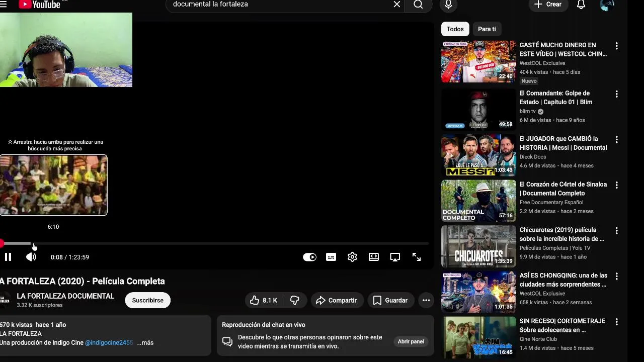Mute the video volume

[31, 257]
